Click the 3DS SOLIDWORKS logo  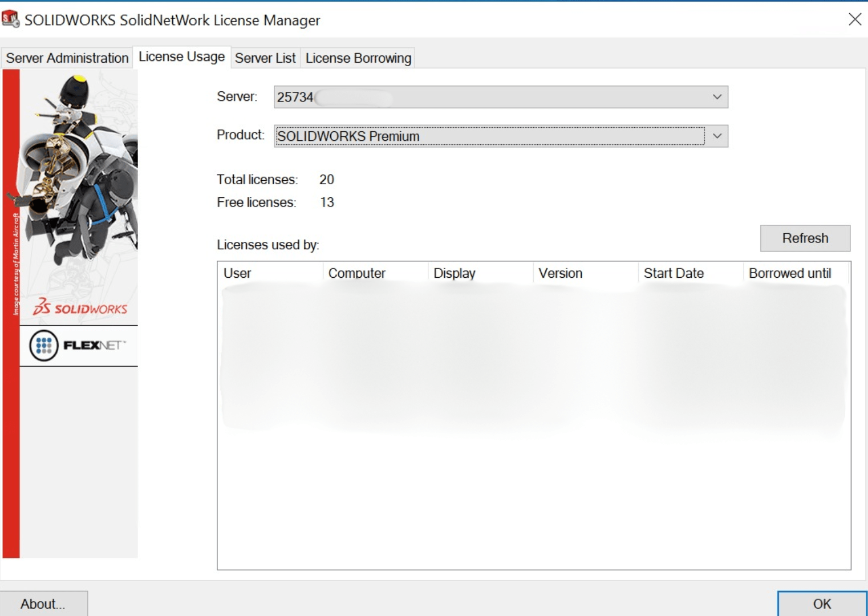78,309
